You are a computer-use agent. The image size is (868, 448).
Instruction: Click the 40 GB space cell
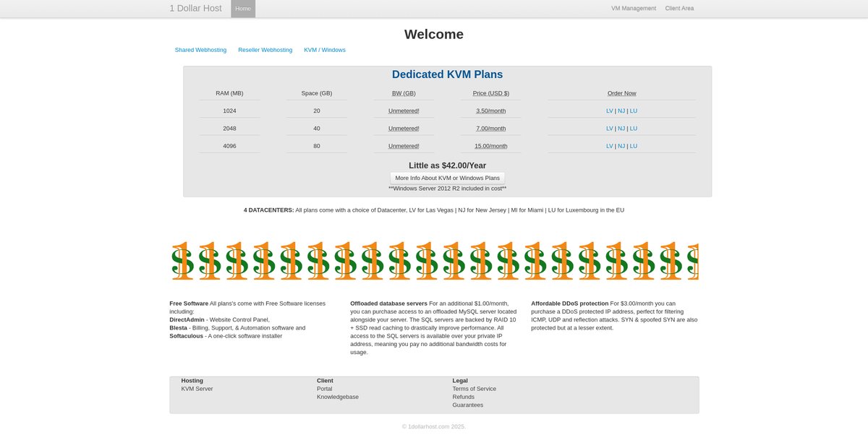point(317,128)
